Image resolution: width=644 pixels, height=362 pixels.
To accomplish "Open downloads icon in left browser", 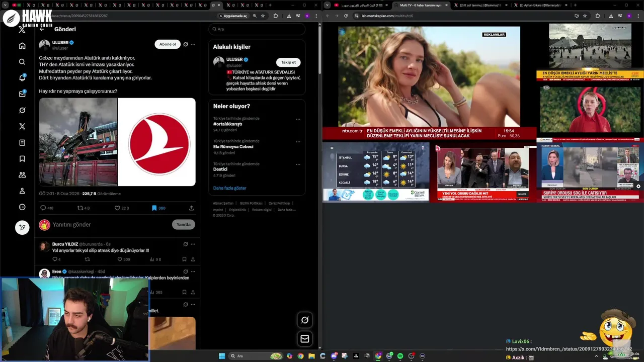I will (289, 16).
